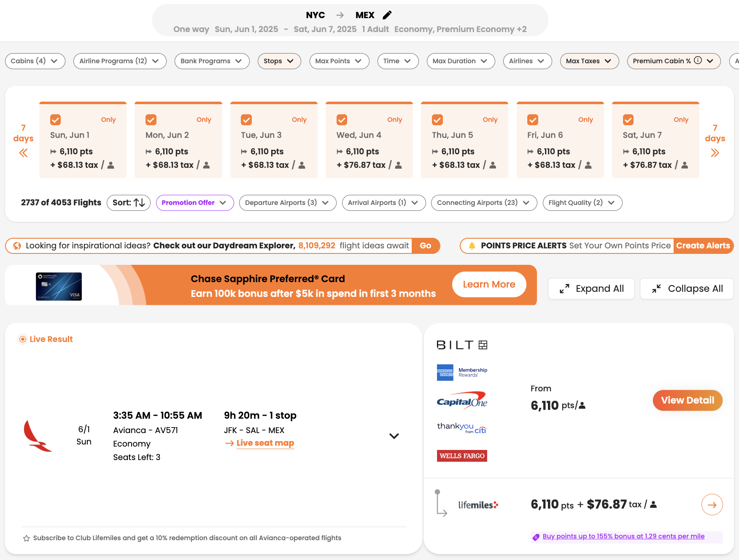The image size is (739, 560).
Task: Click the Live Result indicator icon
Action: [23, 339]
